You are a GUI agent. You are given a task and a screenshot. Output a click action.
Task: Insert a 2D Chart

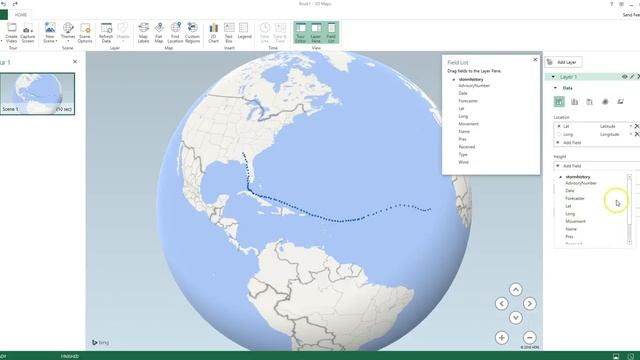(x=213, y=33)
